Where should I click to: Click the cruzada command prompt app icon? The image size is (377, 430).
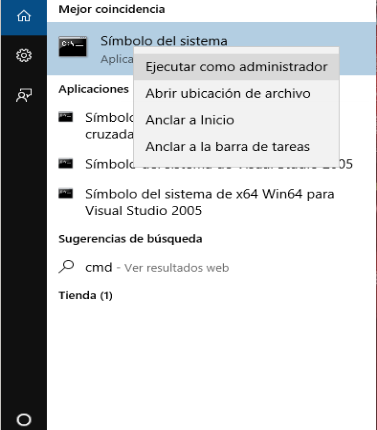click(x=66, y=117)
